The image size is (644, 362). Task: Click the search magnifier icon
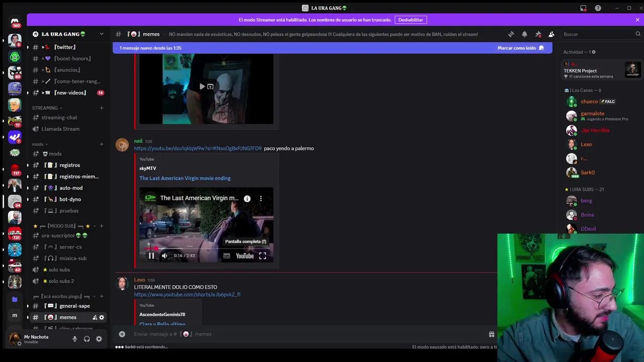click(x=637, y=34)
